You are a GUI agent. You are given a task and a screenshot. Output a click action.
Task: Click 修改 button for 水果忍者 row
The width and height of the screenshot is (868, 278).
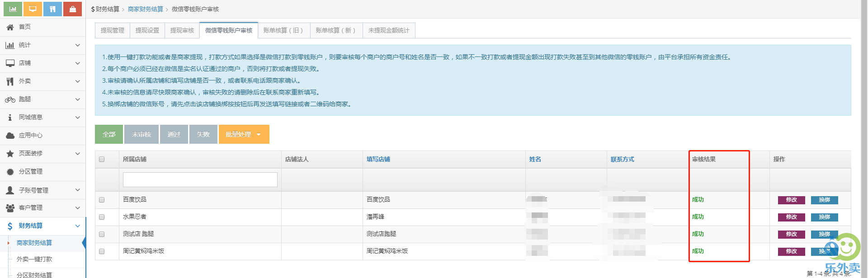(x=791, y=217)
